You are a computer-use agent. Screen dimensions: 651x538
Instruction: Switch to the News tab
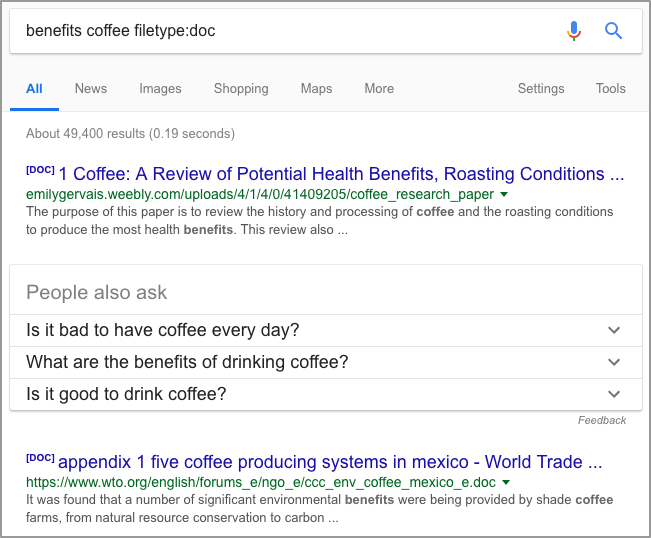coord(91,88)
